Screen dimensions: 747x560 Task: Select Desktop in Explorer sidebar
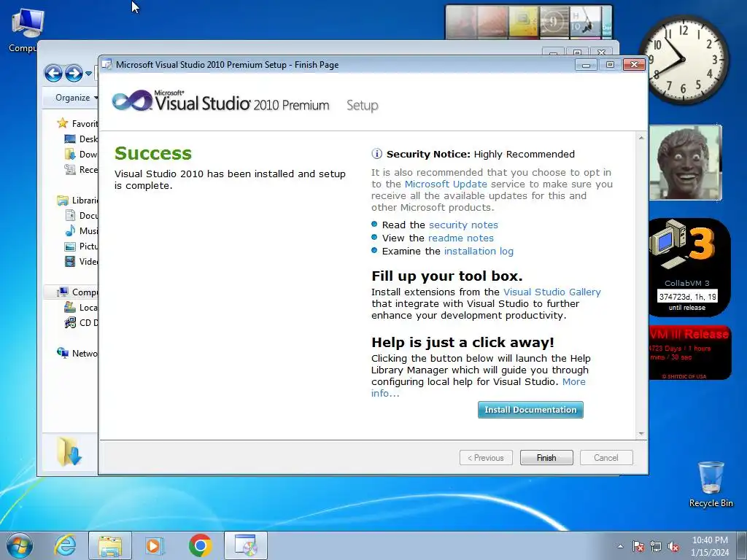[x=81, y=139]
